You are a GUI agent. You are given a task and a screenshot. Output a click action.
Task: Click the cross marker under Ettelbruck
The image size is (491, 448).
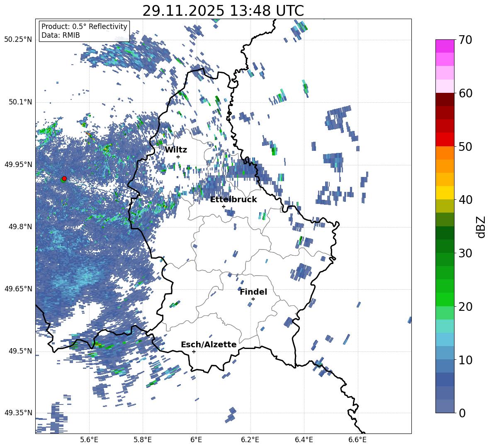point(224,206)
